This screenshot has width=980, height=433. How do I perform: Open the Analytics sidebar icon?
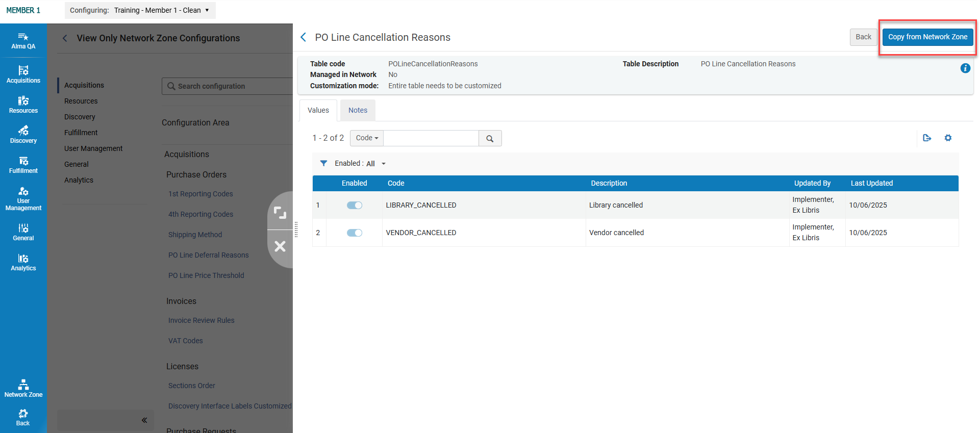[23, 262]
